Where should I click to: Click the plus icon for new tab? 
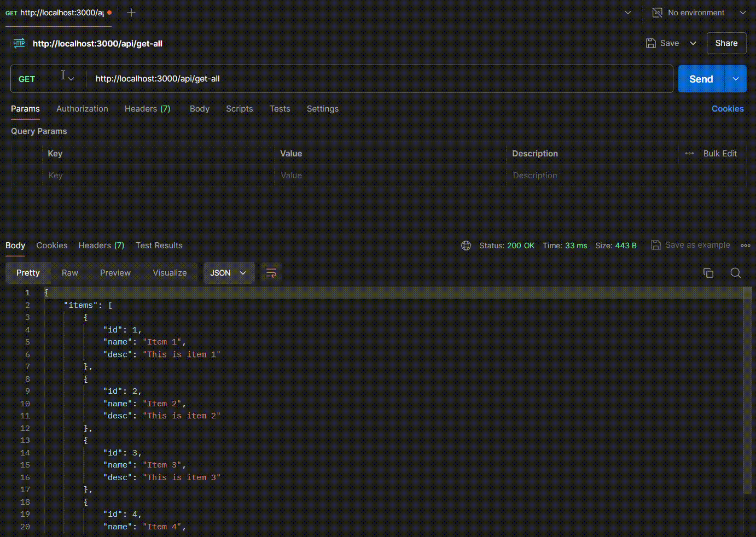pos(131,13)
